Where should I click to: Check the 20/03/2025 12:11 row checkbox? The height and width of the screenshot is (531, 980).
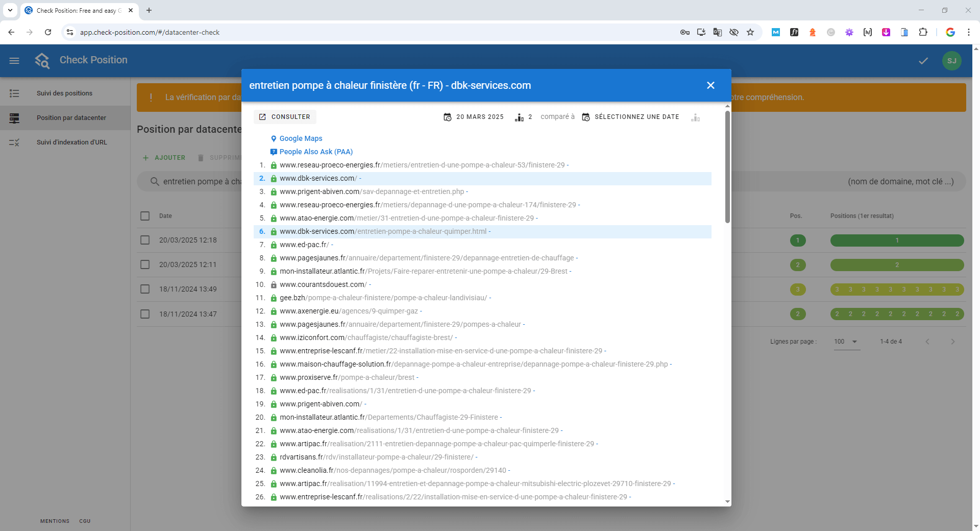pyautogui.click(x=145, y=264)
